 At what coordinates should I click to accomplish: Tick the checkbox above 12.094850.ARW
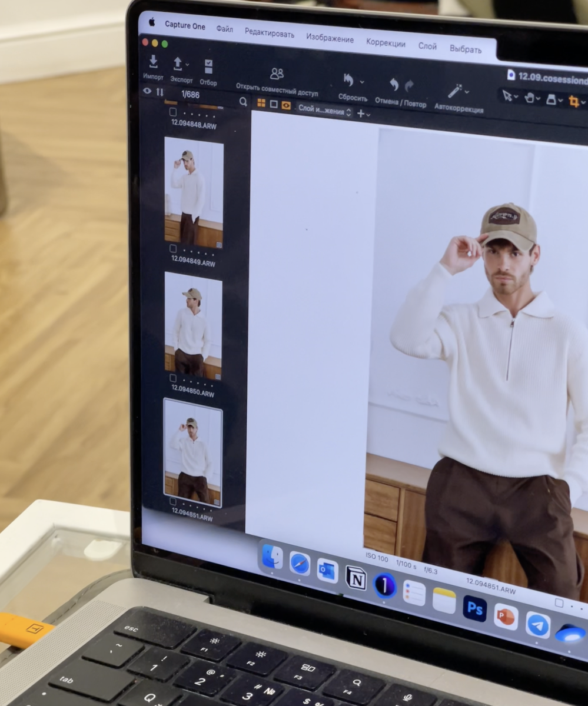point(172,378)
